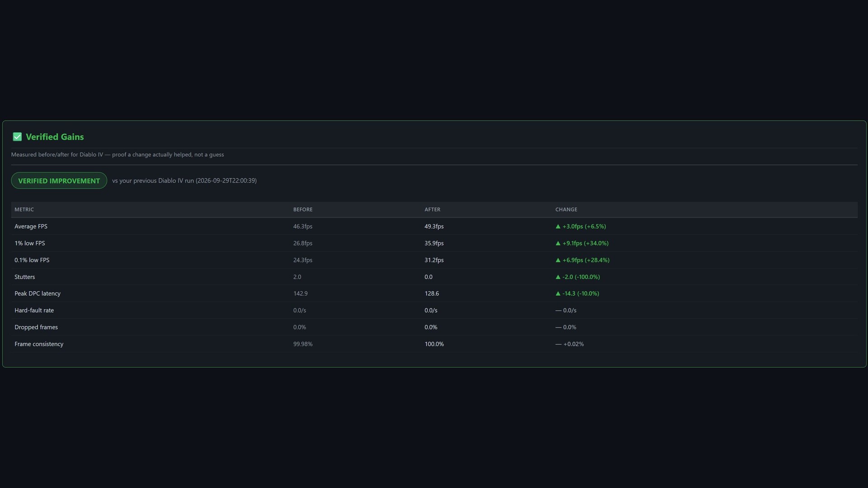This screenshot has height=488, width=868.
Task: Select the Average FPS row label
Action: click(31, 226)
